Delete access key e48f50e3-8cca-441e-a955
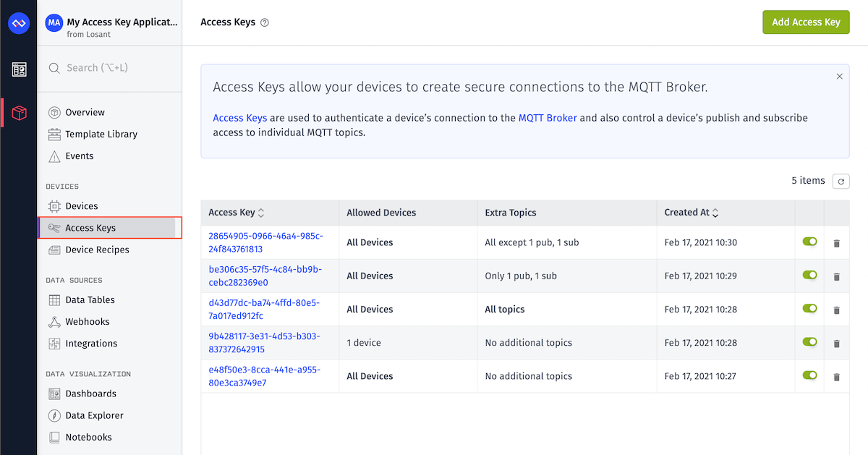Screen dimensions: 868x455 (837, 377)
